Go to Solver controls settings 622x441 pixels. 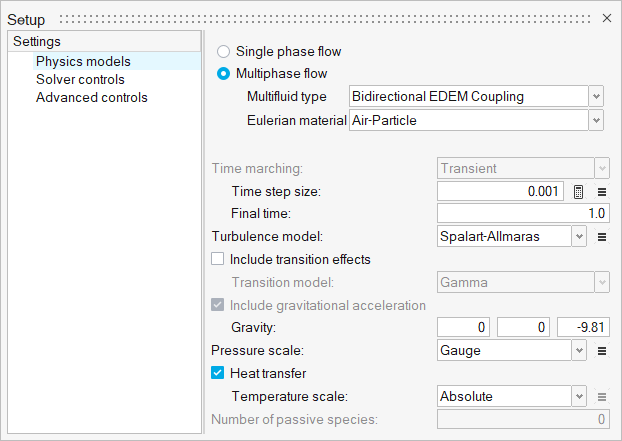pyautogui.click(x=80, y=80)
